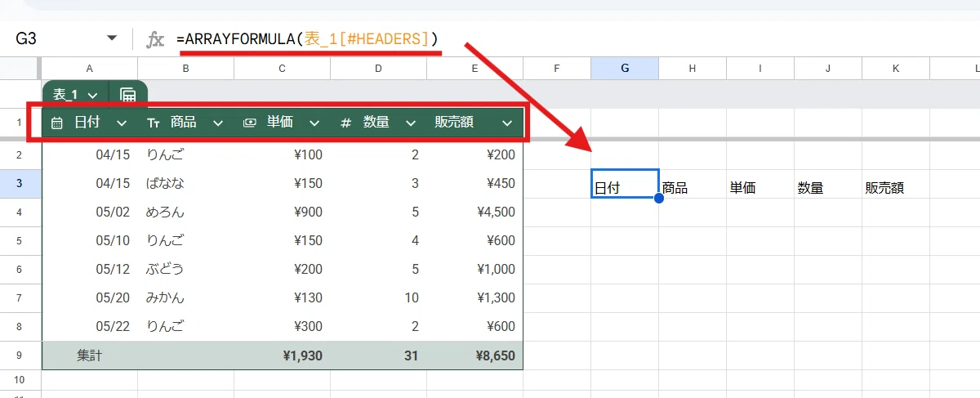Click the 31 quantity total cell
The image size is (980, 398).
click(379, 356)
